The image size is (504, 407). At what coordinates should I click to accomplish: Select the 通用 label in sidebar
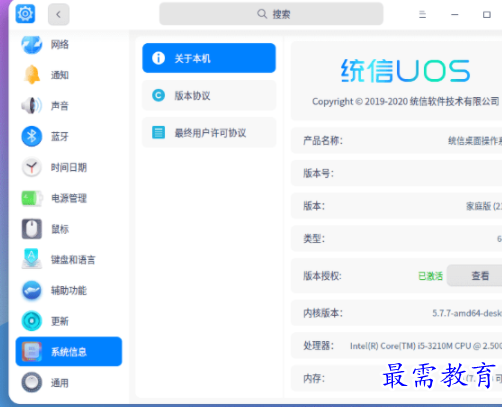tap(60, 383)
